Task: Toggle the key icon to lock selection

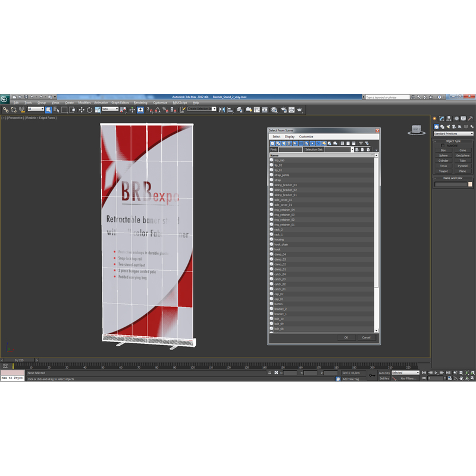Action: point(371,374)
